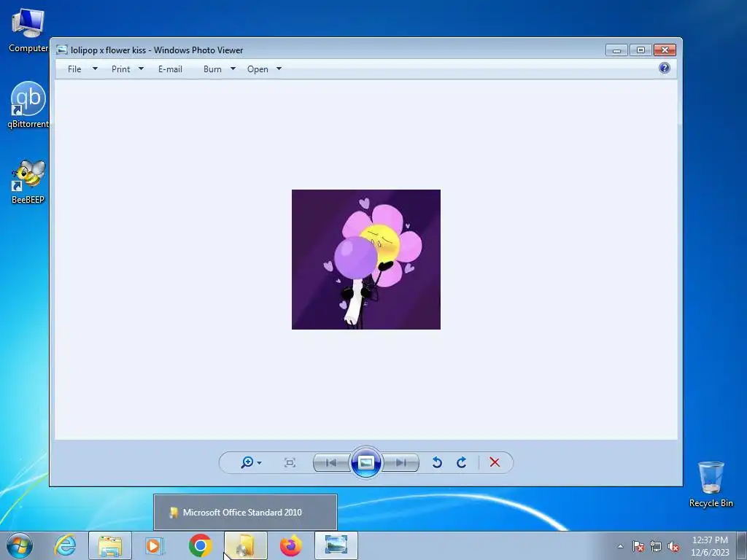Open the clock showing 12:37 PM
747x560 pixels.
[710, 546]
